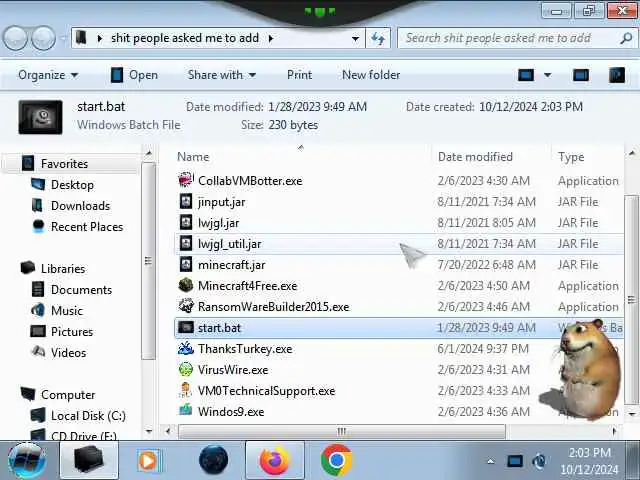Click the Forward navigation button
The width and height of the screenshot is (640, 480).
tap(43, 38)
